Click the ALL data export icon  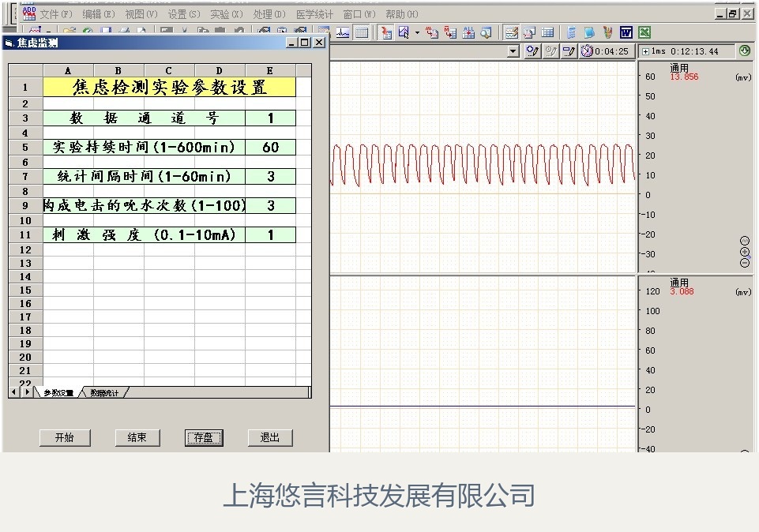468,33
